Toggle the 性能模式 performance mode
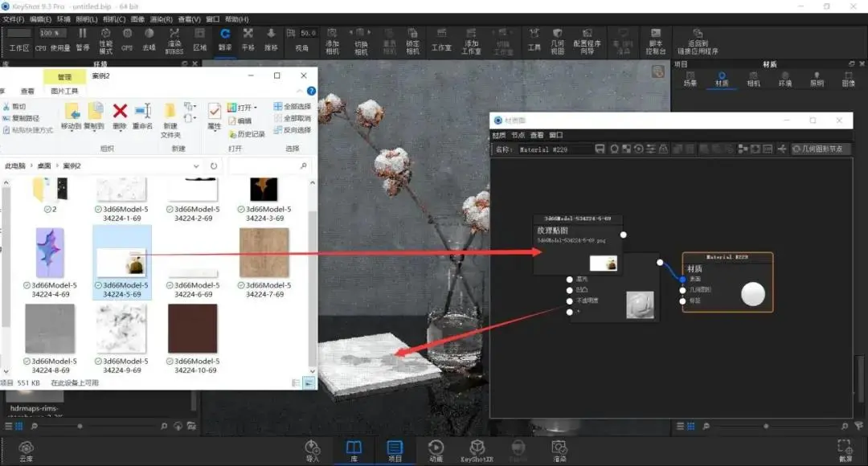Screen dimensions: 868x466 [106, 40]
